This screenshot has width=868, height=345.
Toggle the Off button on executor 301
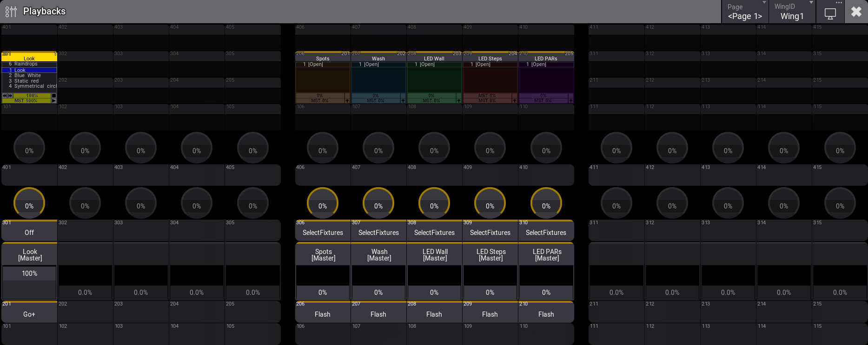pyautogui.click(x=29, y=231)
